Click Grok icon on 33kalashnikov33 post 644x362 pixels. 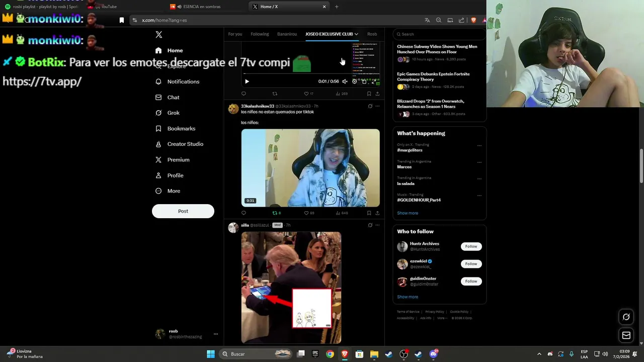click(x=370, y=106)
